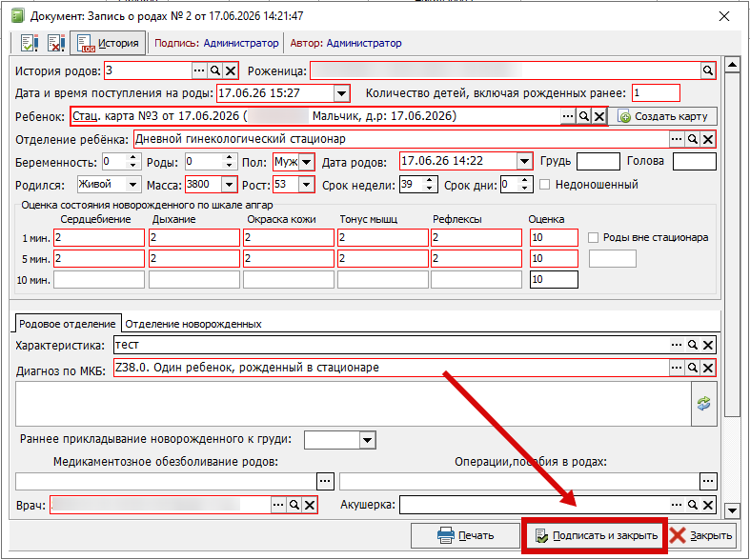The width and height of the screenshot is (750, 560).
Task: Click the Беременность spinner arrows
Action: tap(133, 162)
